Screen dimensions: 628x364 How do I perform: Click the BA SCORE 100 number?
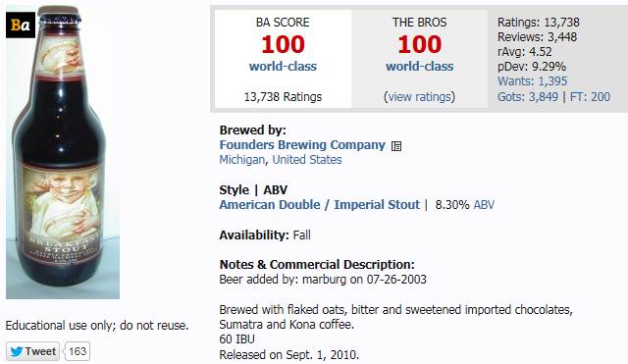(x=284, y=44)
